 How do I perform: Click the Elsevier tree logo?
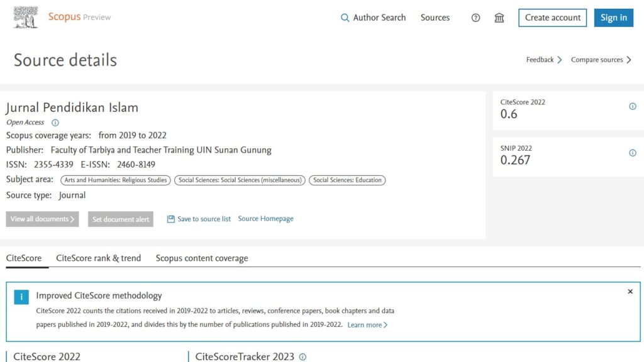26,18
